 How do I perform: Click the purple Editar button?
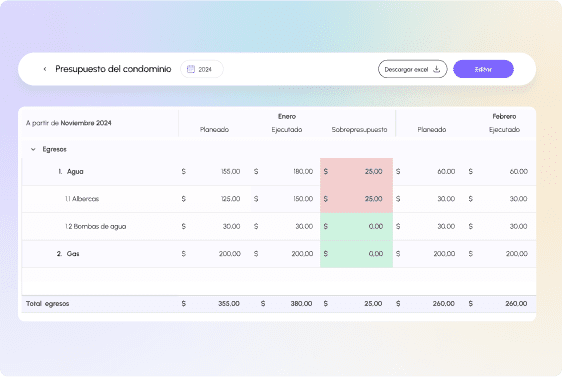tap(483, 69)
